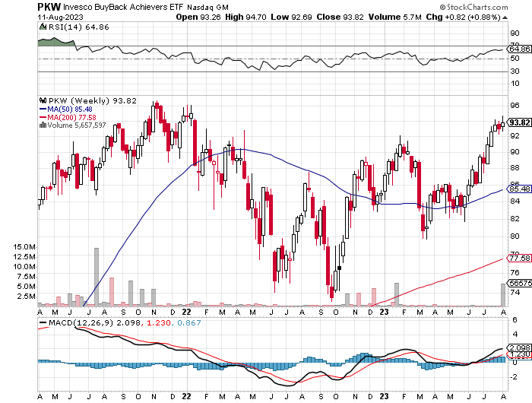Screen dimensions: 532x403
Task: Click the 85.48 MA(50) value tag on right axis
Action: click(519, 189)
